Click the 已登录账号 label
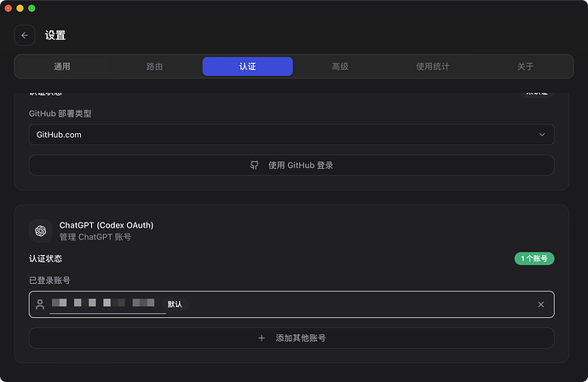The width and height of the screenshot is (588, 382). point(49,281)
